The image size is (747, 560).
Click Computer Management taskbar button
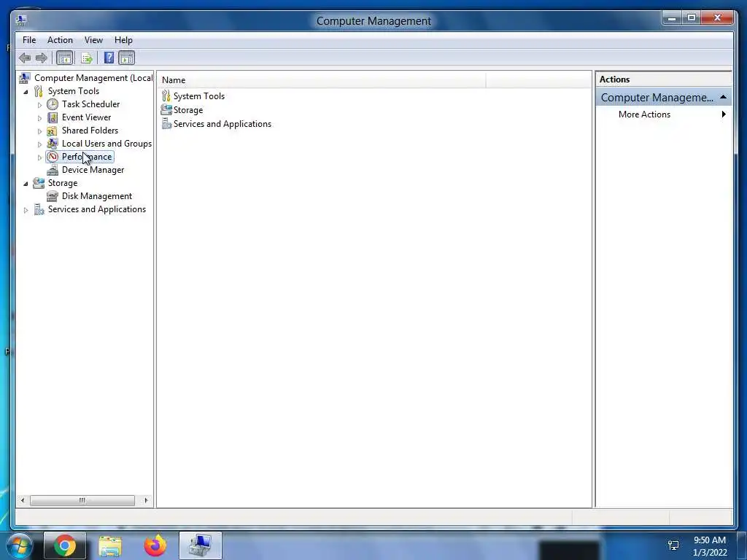[201, 545]
